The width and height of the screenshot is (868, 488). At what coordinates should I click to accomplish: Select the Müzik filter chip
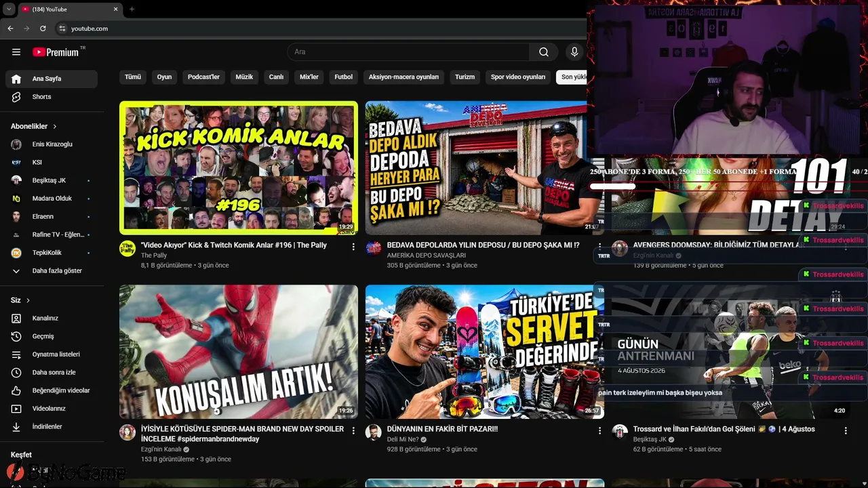pyautogui.click(x=244, y=77)
